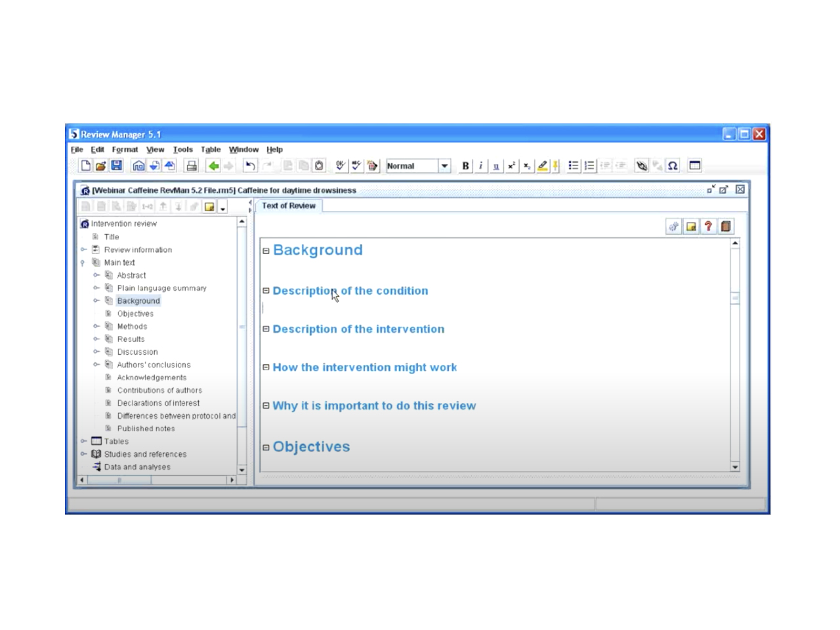Go back with the green arrow
The image size is (840, 630).
[213, 166]
